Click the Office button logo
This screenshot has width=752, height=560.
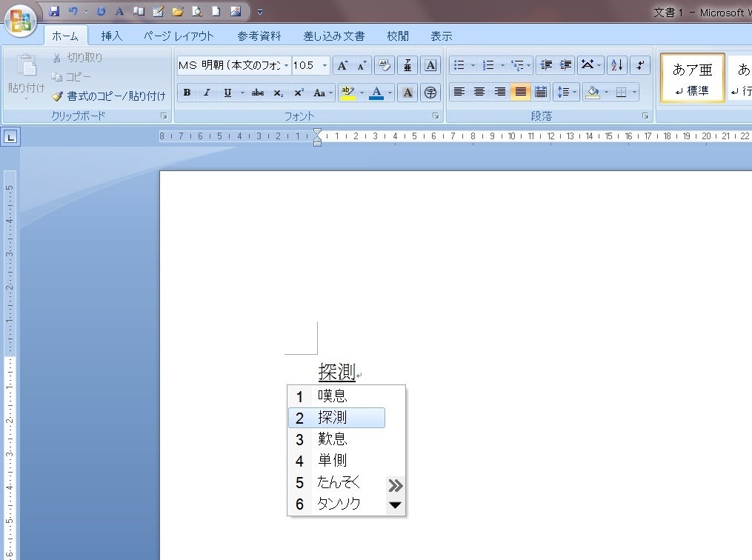[x=20, y=19]
